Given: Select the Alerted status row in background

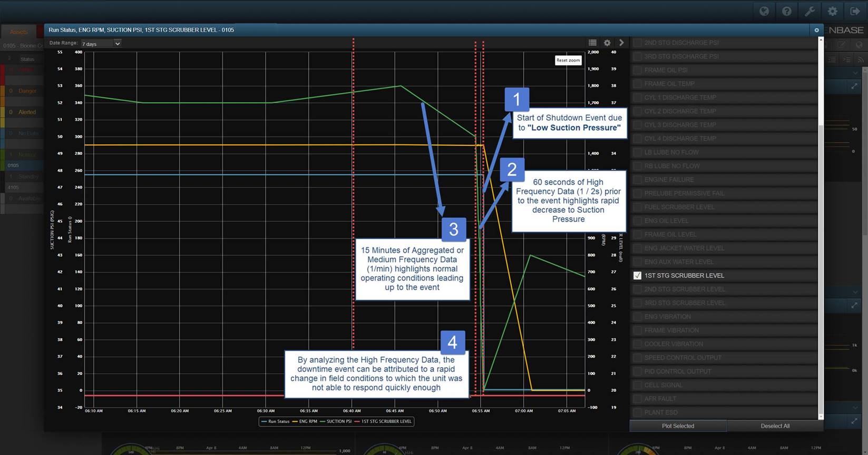Looking at the screenshot, I should click(22, 112).
